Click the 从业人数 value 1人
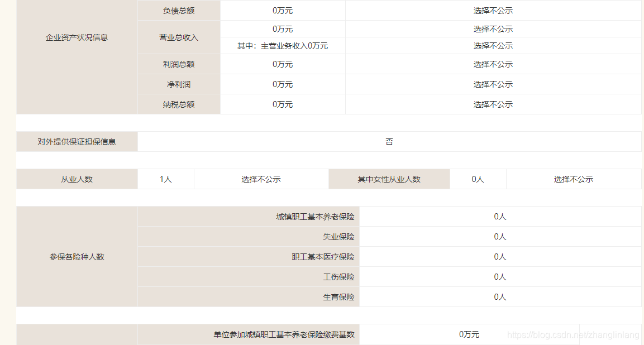This screenshot has width=644, height=345. tap(165, 179)
